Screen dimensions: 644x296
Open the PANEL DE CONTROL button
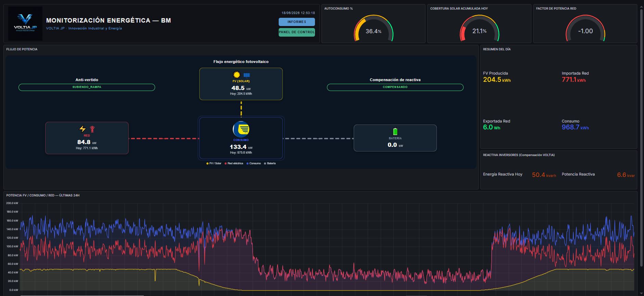coord(297,32)
